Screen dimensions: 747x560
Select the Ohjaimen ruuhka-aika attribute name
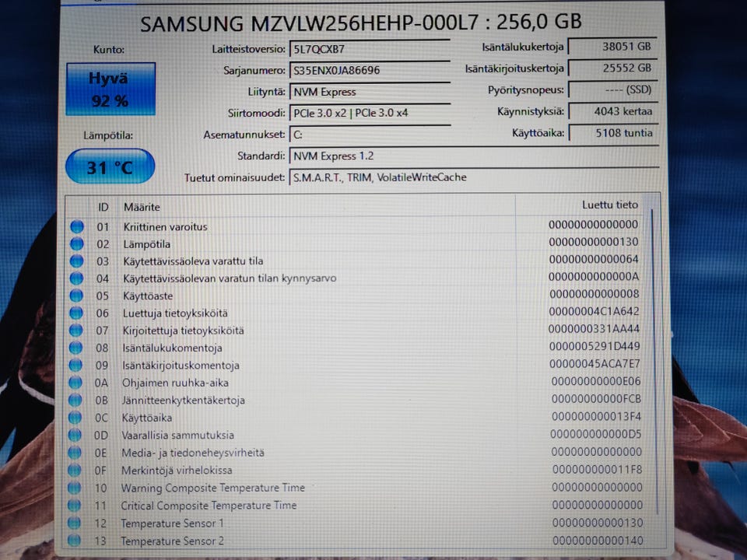[175, 383]
